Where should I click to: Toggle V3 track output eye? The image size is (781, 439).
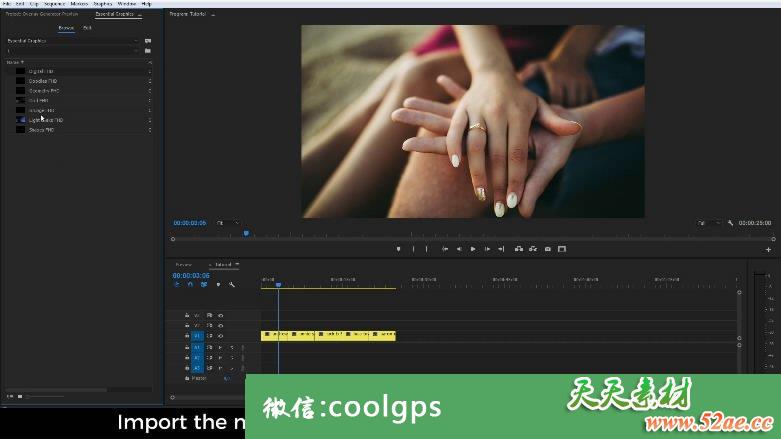point(221,315)
